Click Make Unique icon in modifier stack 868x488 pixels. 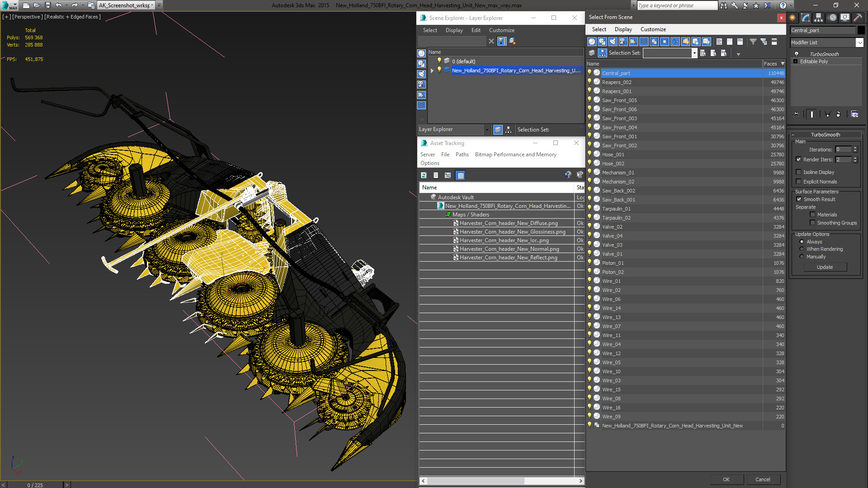coord(827,114)
